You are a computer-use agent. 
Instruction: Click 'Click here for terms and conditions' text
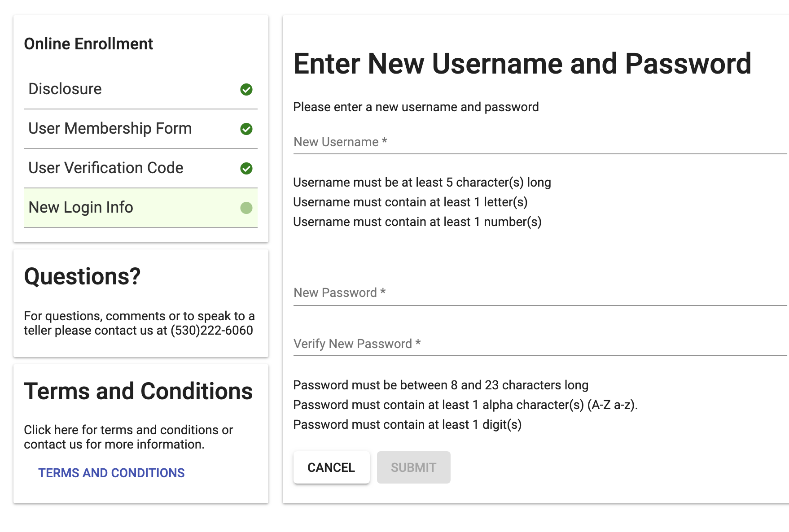[x=128, y=437]
